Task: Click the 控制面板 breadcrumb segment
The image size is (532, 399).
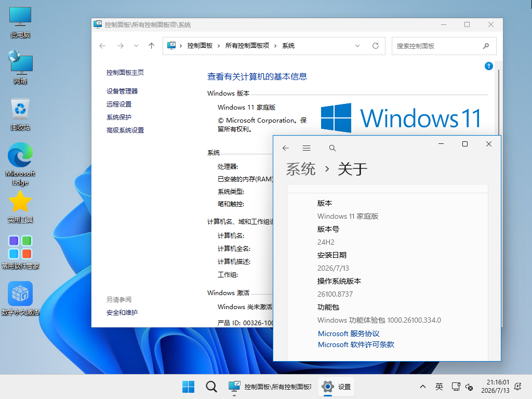Action: click(x=200, y=46)
